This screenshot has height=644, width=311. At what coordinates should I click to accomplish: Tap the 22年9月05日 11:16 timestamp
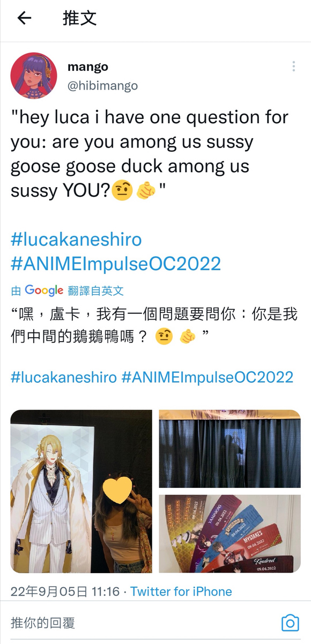coord(65,591)
